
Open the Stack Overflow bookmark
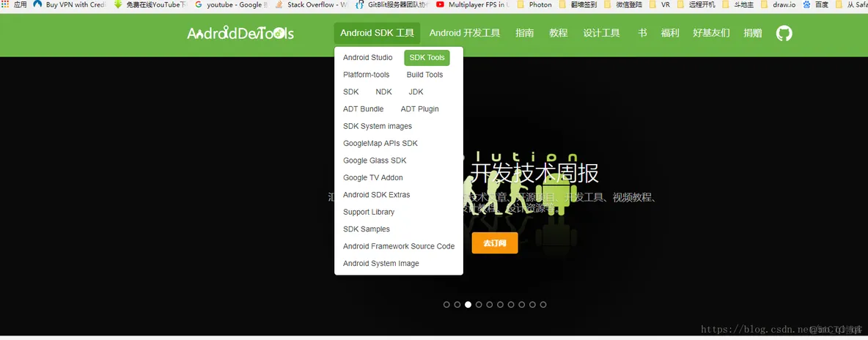point(312,4)
